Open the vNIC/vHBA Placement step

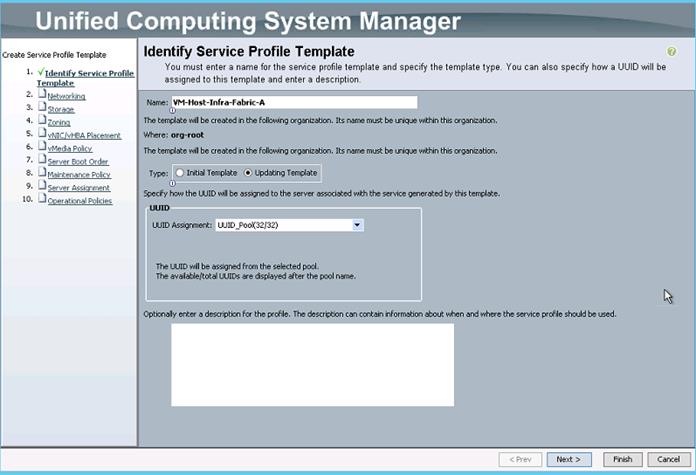point(84,135)
